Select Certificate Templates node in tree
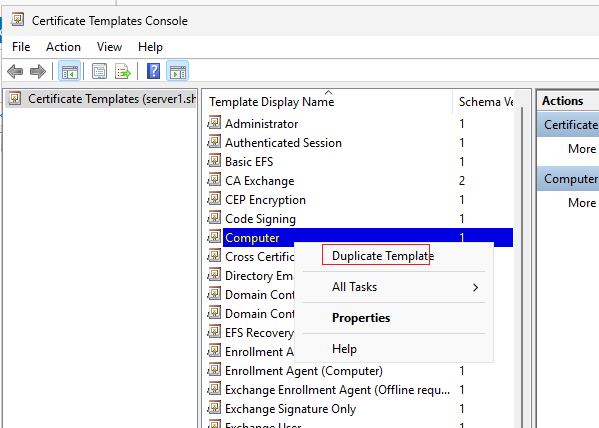The image size is (599, 428). [x=112, y=99]
